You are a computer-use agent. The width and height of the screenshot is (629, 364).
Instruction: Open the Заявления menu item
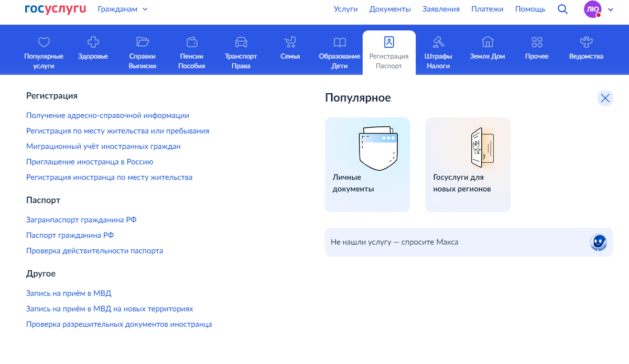441,9
